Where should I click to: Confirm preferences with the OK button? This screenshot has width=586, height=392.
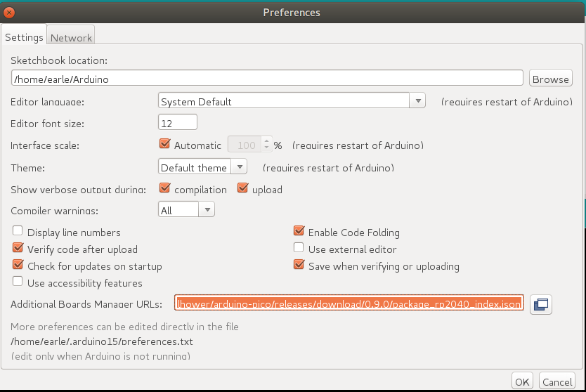tap(521, 381)
